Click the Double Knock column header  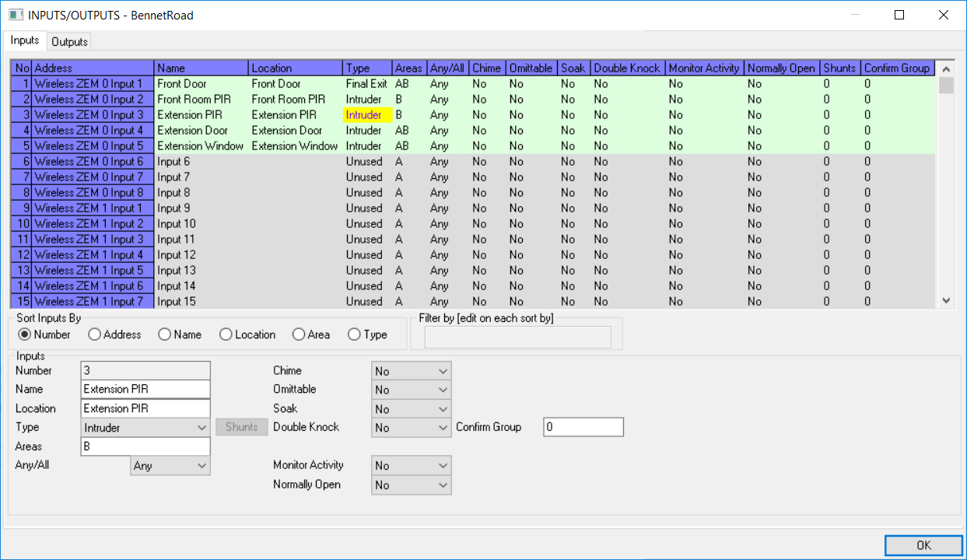pyautogui.click(x=626, y=68)
